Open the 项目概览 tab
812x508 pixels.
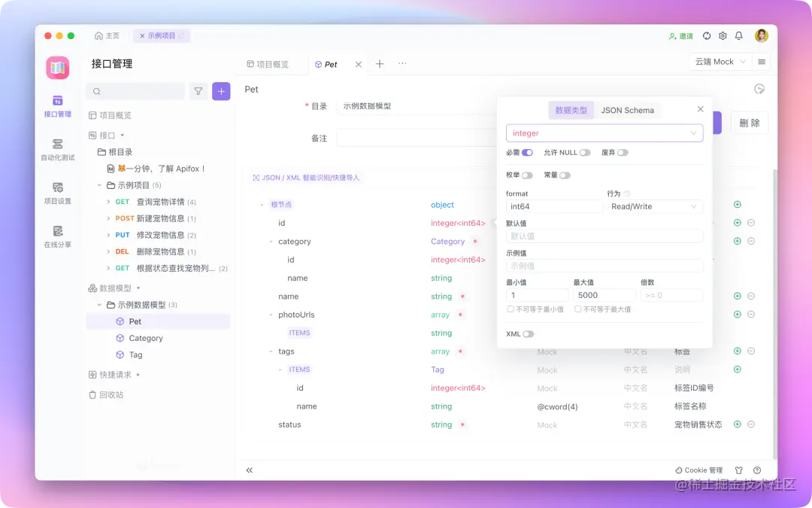pyautogui.click(x=271, y=63)
